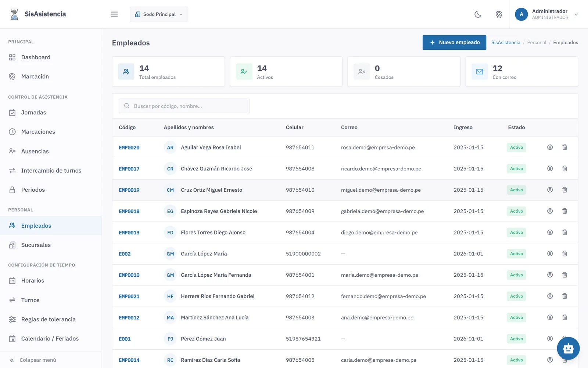Go to Dashboard in the sidebar
Image resolution: width=588 pixels, height=368 pixels.
(51, 57)
